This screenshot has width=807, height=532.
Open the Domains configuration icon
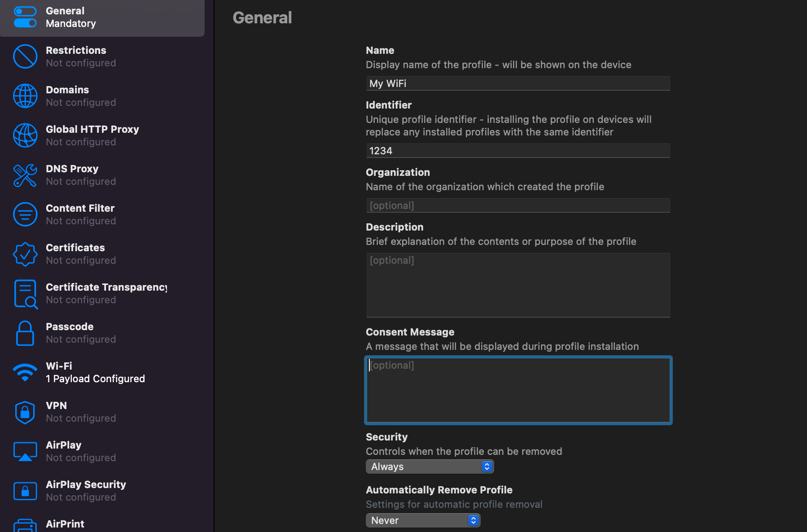coord(25,96)
